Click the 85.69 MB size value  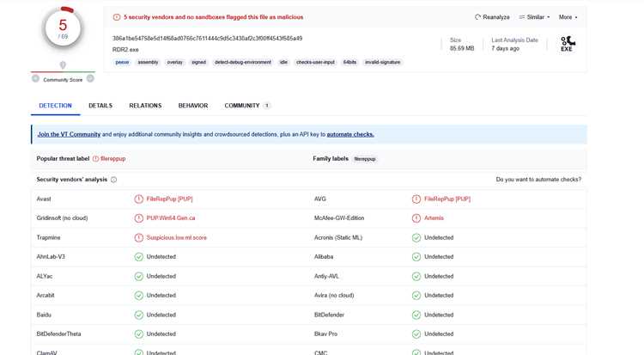tap(462, 48)
